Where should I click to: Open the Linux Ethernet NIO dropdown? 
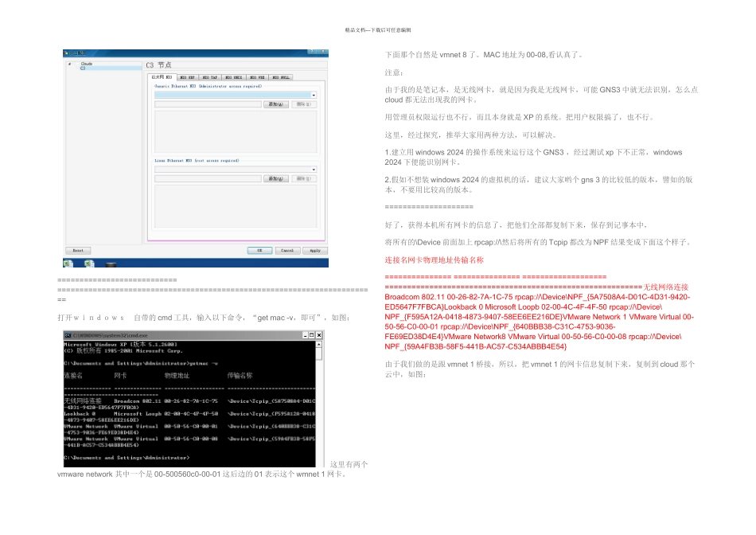click(x=314, y=170)
